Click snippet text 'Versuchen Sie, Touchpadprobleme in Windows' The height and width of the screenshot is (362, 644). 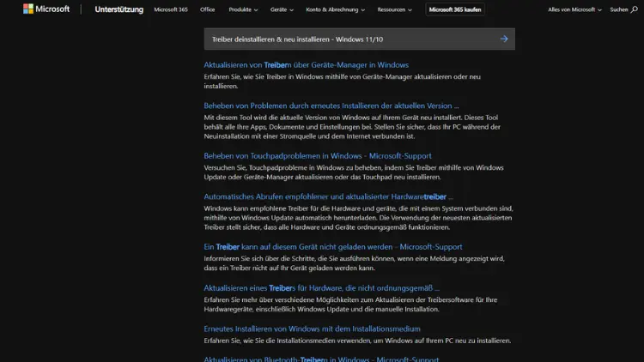click(x=354, y=172)
